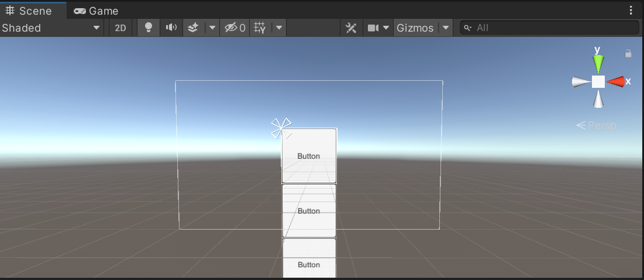Toggle the scene gizmo rotation lock
Image resolution: width=644 pixels, height=280 pixels.
click(x=628, y=53)
